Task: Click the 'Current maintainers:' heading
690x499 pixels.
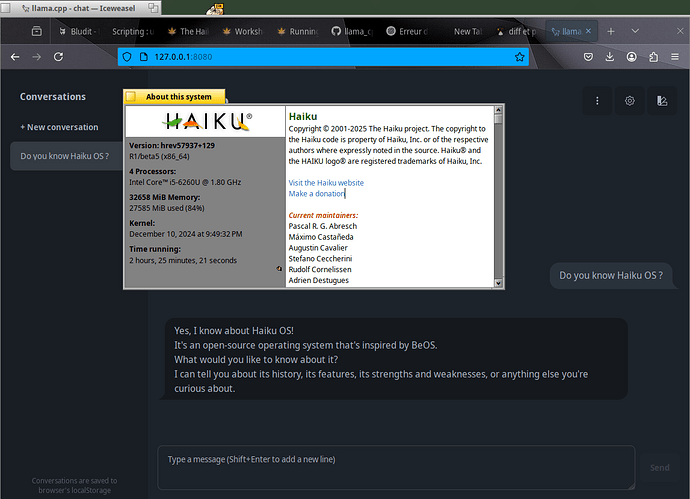Action: tap(323, 215)
